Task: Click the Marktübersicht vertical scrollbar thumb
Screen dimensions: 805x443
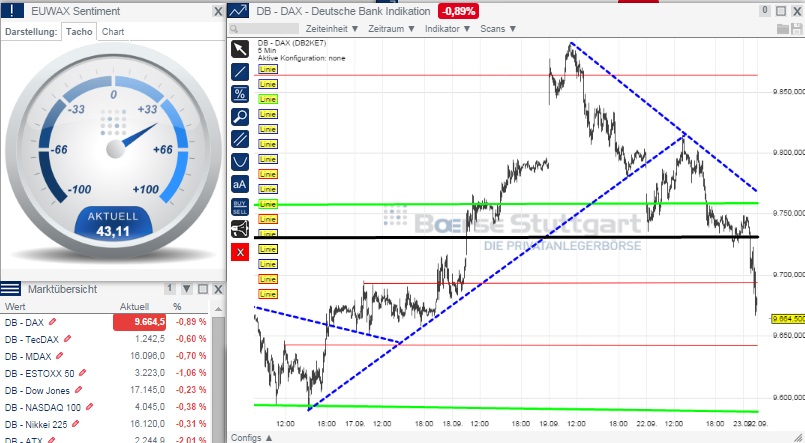Action: click(218, 378)
